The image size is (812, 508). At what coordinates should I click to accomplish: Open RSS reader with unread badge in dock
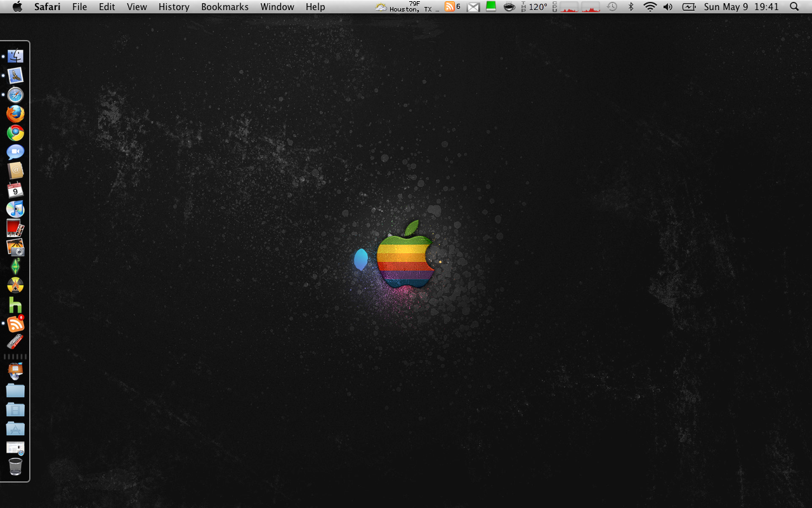coord(15,324)
